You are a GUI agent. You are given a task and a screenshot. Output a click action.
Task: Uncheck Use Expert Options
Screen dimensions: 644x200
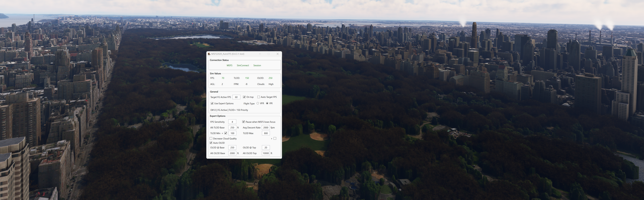212,103
